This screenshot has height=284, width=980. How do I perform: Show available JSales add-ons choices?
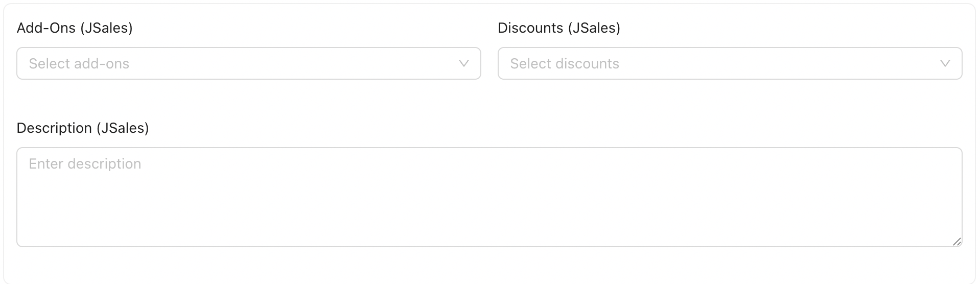pyautogui.click(x=248, y=63)
